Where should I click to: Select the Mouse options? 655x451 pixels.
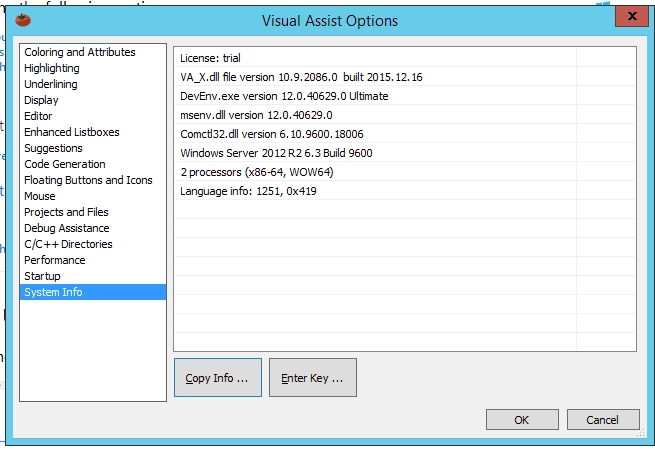(93, 196)
